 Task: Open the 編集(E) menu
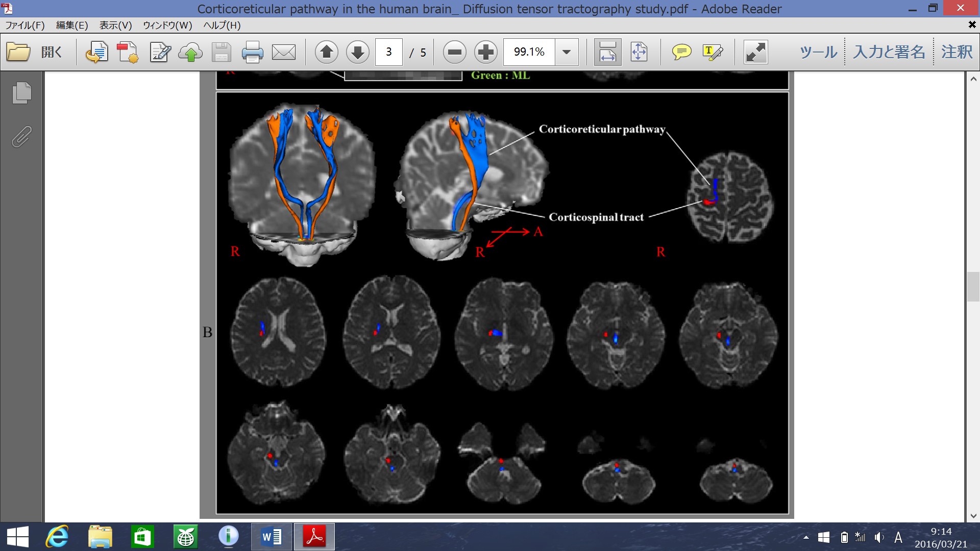click(x=72, y=25)
